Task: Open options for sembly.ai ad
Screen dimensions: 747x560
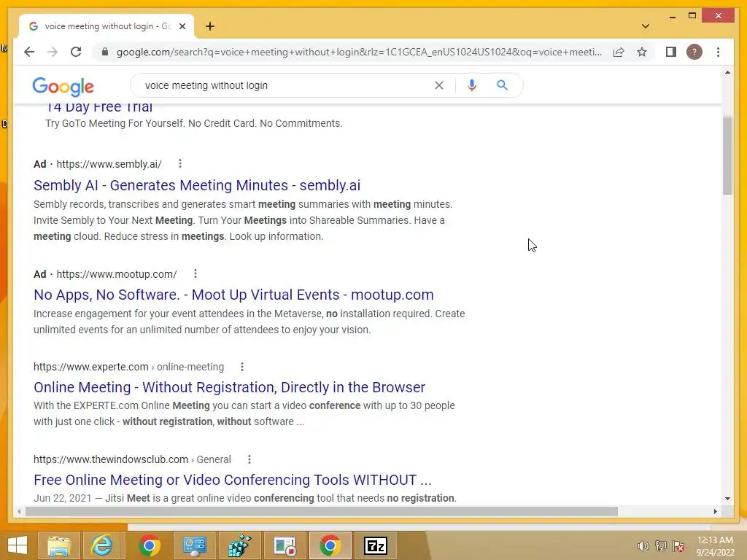Action: [179, 164]
